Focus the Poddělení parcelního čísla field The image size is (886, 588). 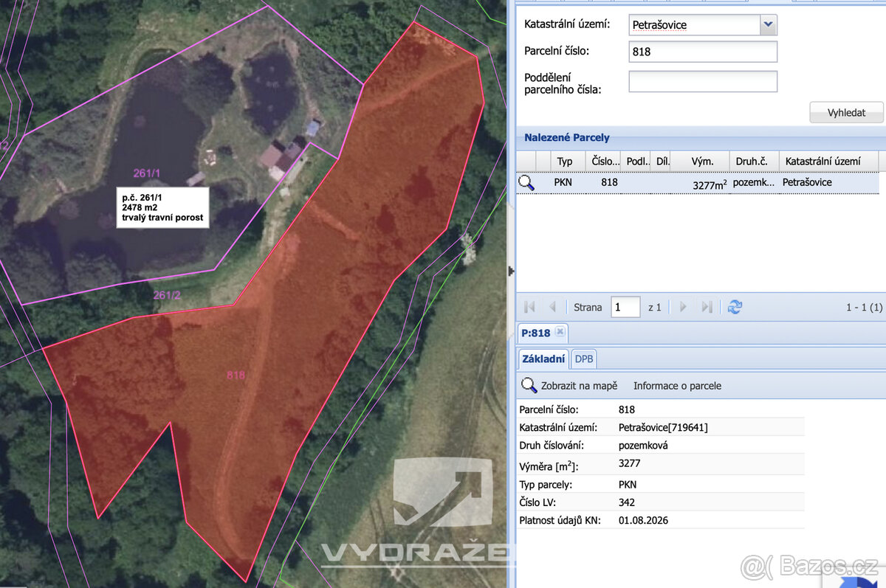coord(703,81)
